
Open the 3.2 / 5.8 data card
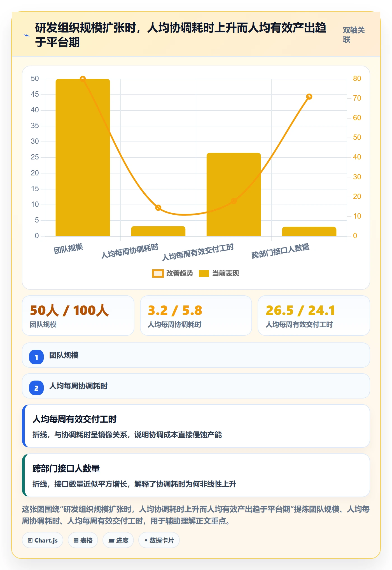pyautogui.click(x=196, y=316)
